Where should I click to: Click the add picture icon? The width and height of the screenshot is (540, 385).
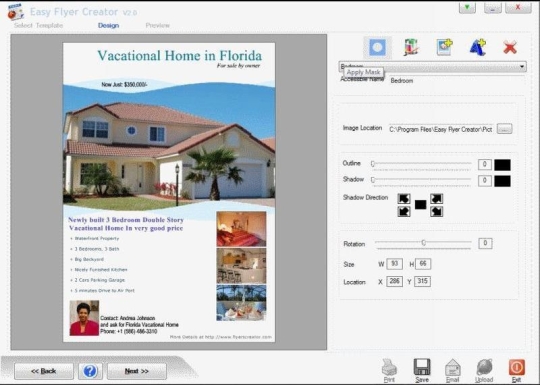[x=444, y=47]
